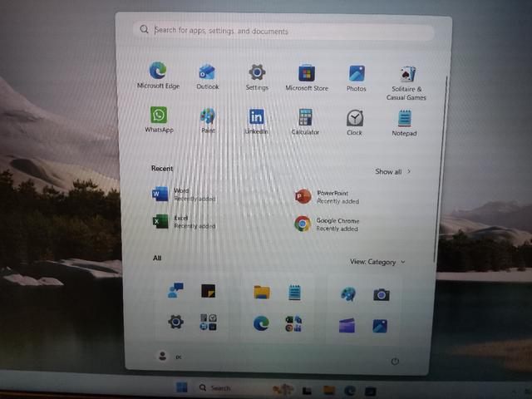Open the pinned Notepad app
The height and width of the screenshot is (399, 532).
[404, 123]
